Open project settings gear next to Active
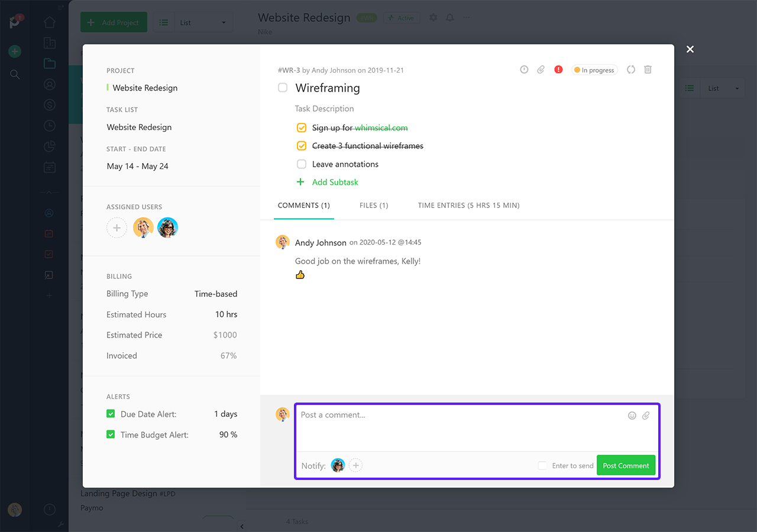The height and width of the screenshot is (532, 757). [x=434, y=18]
